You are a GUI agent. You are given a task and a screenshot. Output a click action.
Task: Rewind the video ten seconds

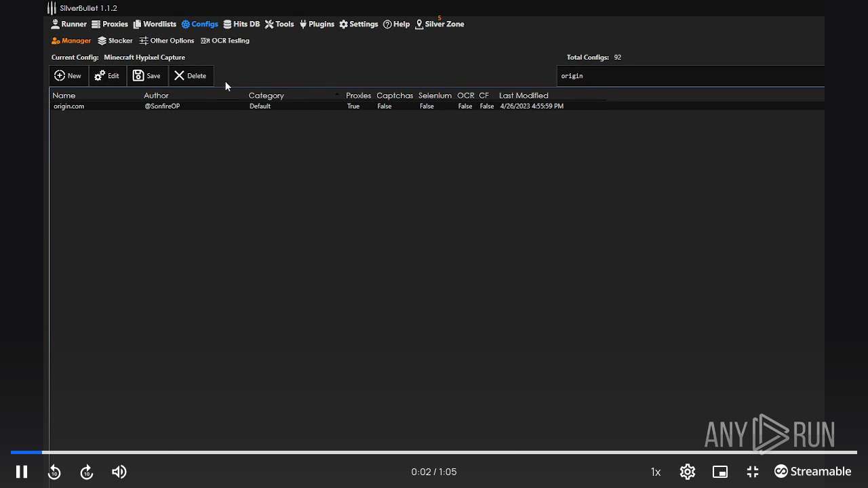pyautogui.click(x=54, y=472)
